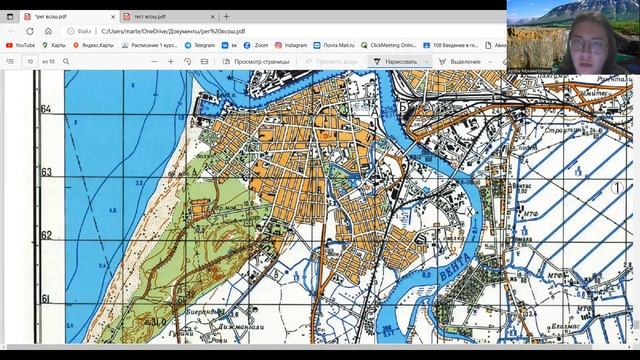The width and height of the screenshot is (640, 360).
Task: Edit the PDF page number field
Action: [30, 62]
